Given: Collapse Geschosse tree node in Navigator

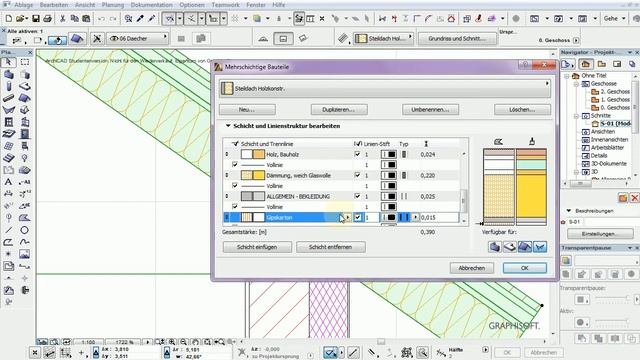Looking at the screenshot, I should tap(576, 84).
